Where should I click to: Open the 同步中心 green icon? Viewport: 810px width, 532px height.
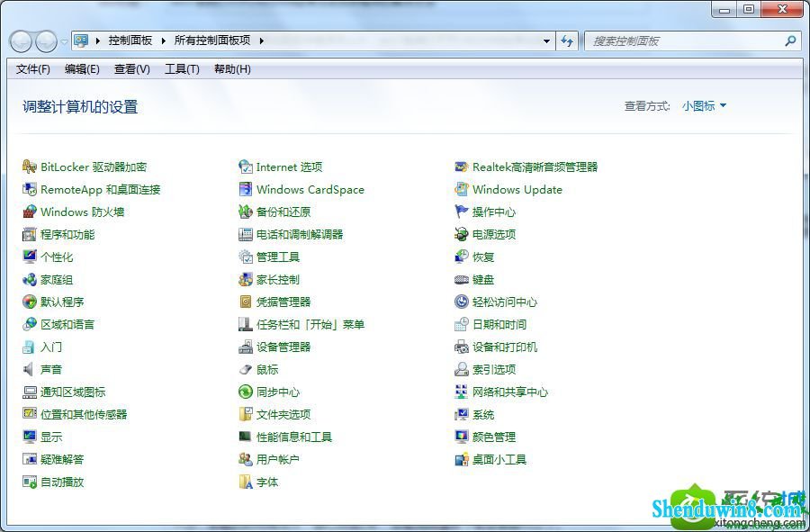click(246, 392)
